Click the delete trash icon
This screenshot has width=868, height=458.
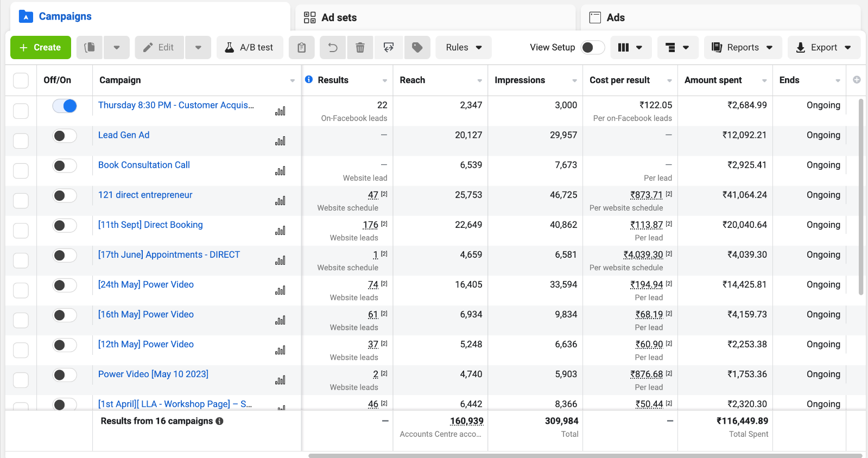[360, 48]
